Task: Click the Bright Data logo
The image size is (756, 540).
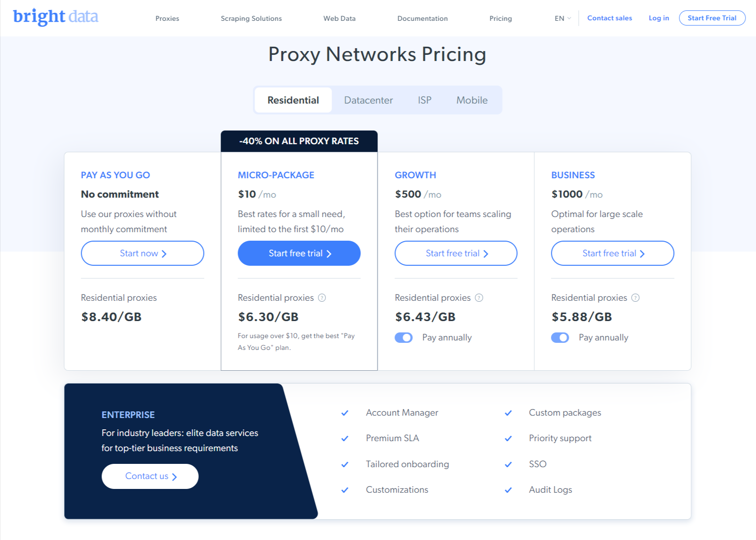Action: click(56, 17)
